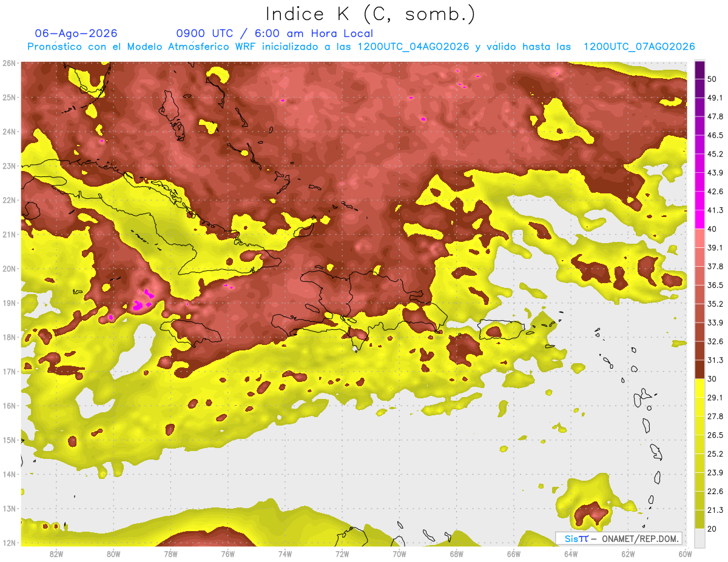
Task: Click the '14N' latitude label
Action: (x=8, y=474)
